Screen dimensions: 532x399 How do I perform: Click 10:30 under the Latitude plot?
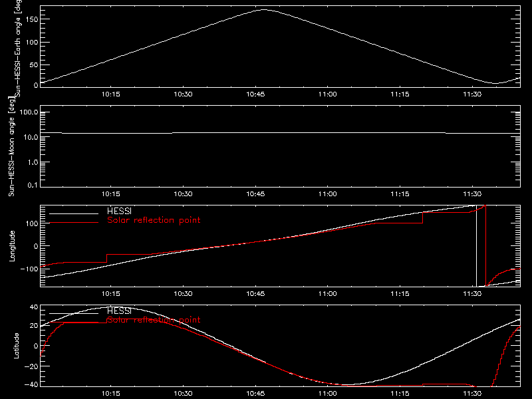pos(184,394)
